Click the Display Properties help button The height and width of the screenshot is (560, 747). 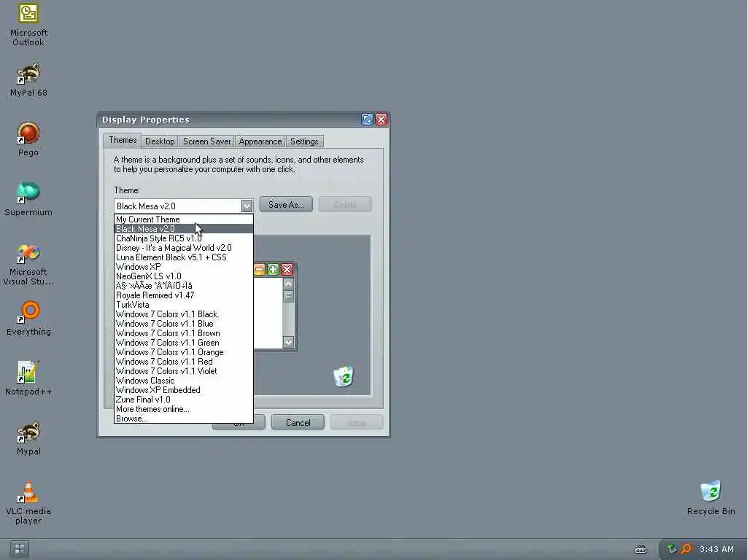[x=367, y=120]
